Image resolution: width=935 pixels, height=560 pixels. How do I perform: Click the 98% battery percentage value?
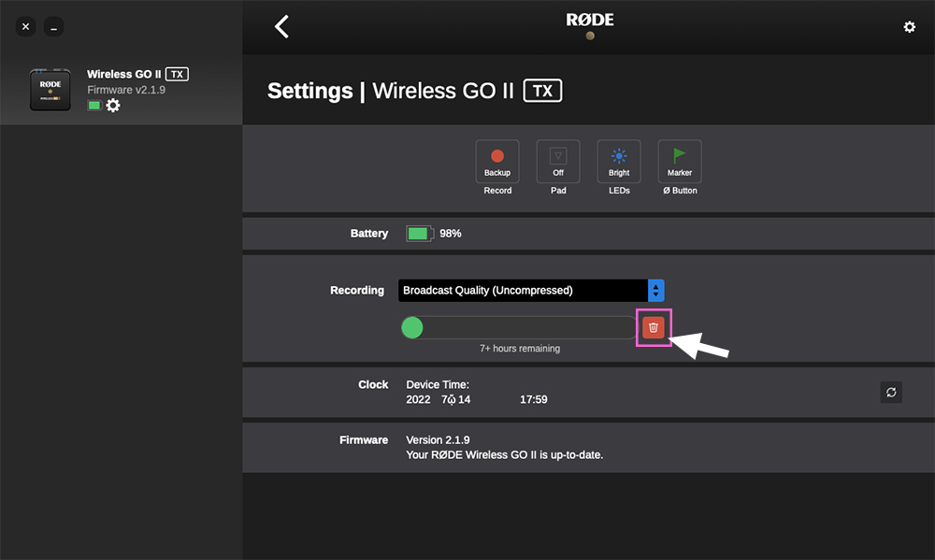click(x=451, y=234)
